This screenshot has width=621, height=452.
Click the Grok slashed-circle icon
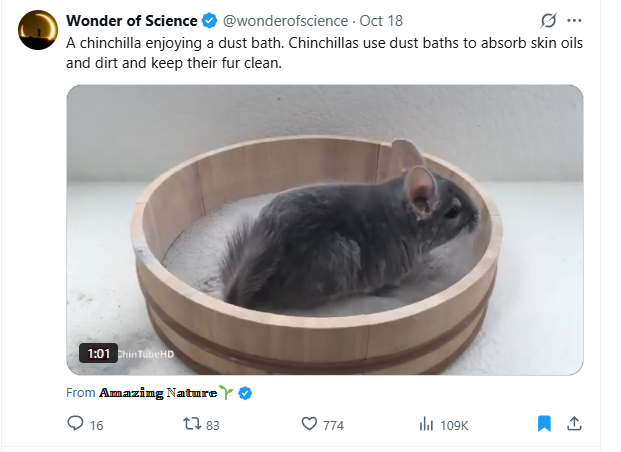point(549,21)
